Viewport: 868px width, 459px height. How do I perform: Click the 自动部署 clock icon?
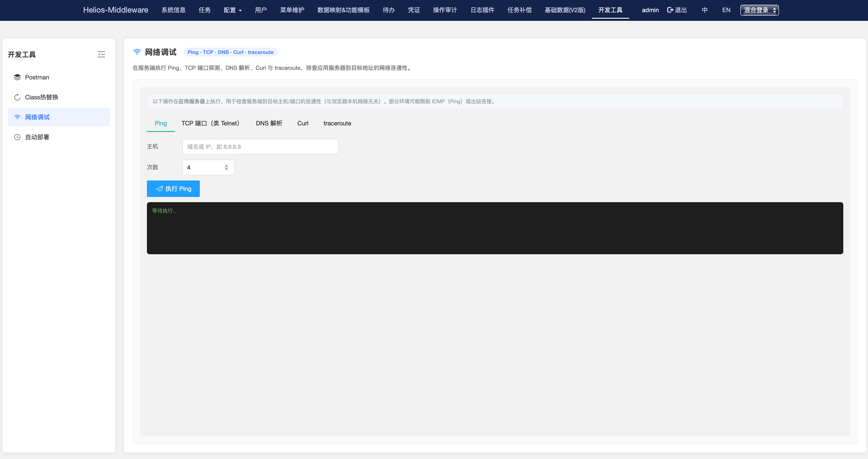pyautogui.click(x=17, y=137)
